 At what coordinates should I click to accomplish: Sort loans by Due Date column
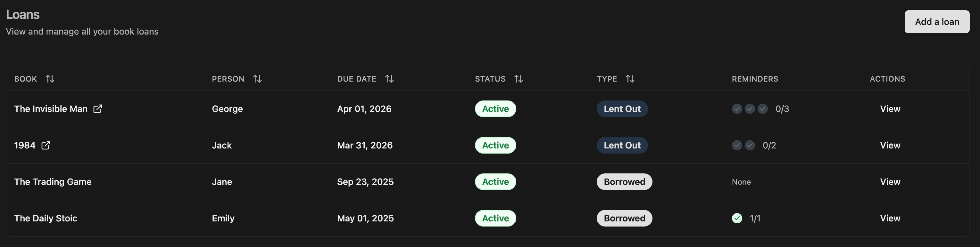[x=389, y=79]
